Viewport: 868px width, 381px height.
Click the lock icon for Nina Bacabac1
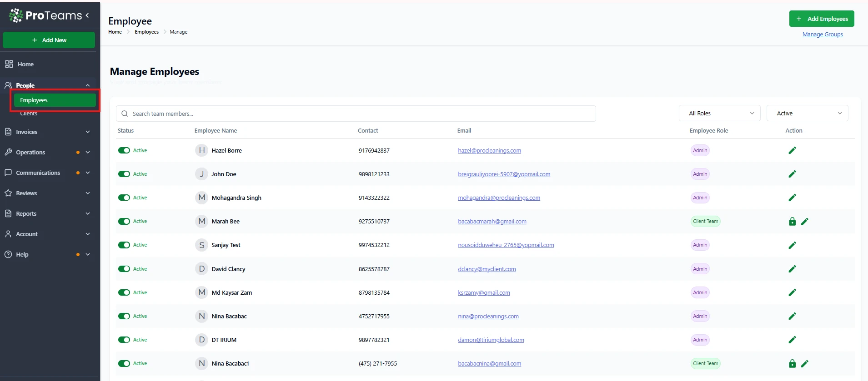point(792,364)
